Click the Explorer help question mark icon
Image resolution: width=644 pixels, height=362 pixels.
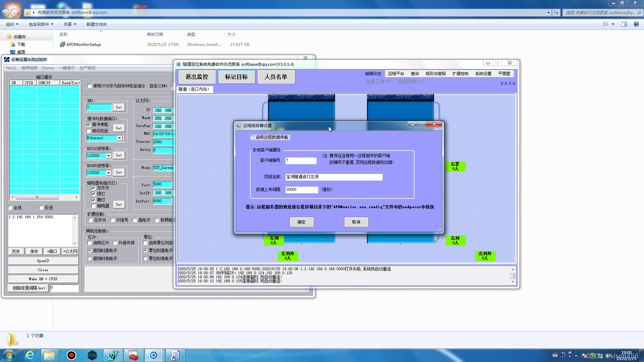(x=636, y=24)
